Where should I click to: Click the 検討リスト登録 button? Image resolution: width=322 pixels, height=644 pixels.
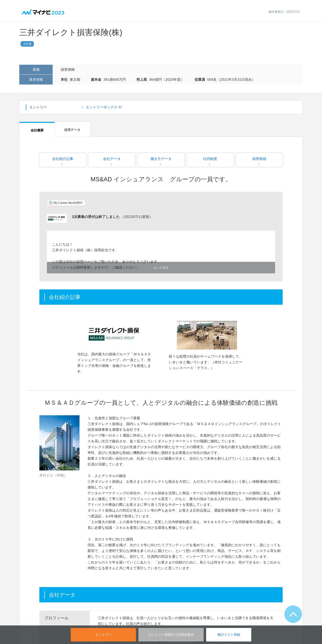(229, 634)
